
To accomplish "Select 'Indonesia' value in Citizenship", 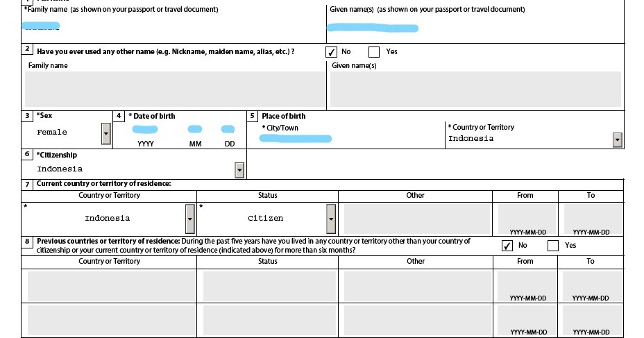I will coord(60,169).
